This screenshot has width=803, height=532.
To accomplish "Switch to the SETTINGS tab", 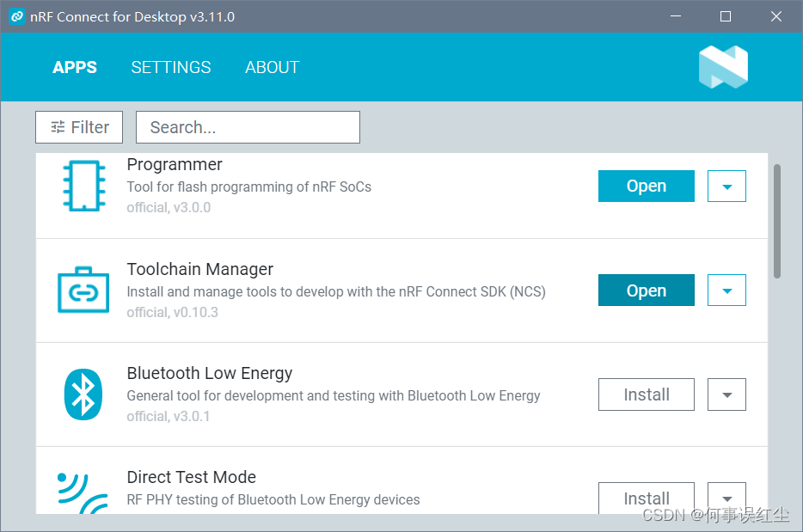I will click(x=171, y=67).
